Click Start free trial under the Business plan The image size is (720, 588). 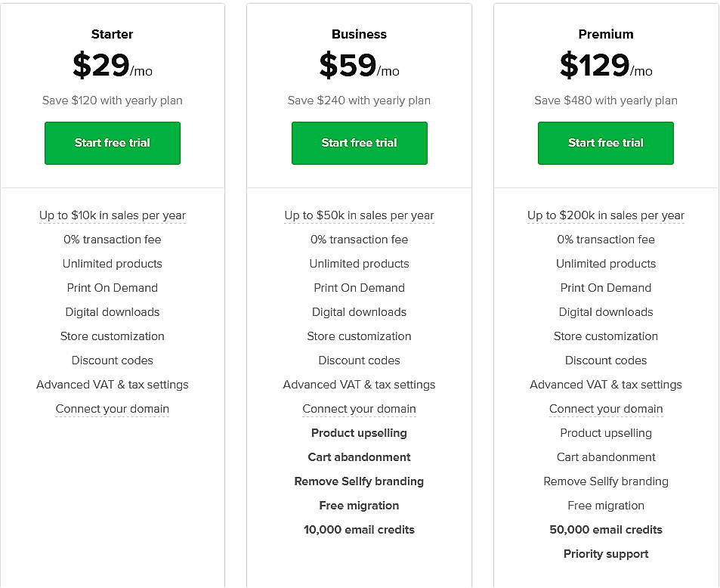click(359, 143)
